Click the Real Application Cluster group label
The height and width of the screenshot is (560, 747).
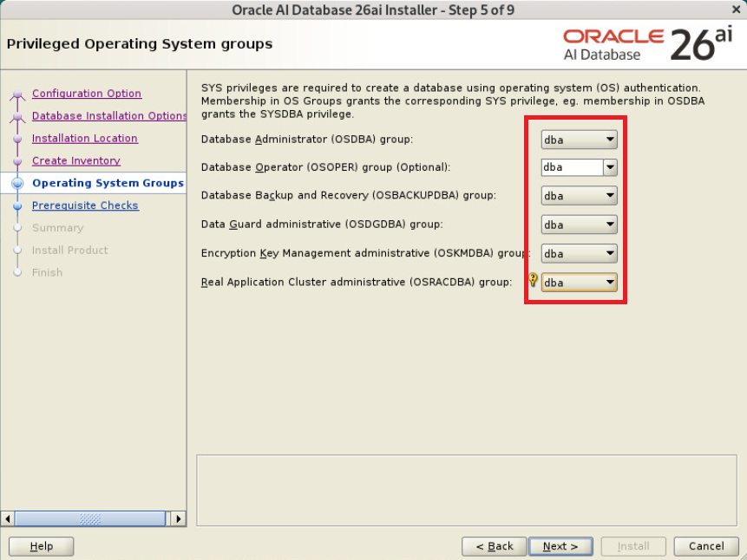[357, 282]
